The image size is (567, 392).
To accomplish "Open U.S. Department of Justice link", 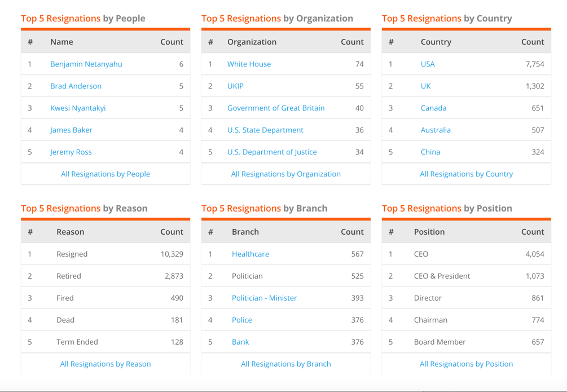I will coord(272,152).
